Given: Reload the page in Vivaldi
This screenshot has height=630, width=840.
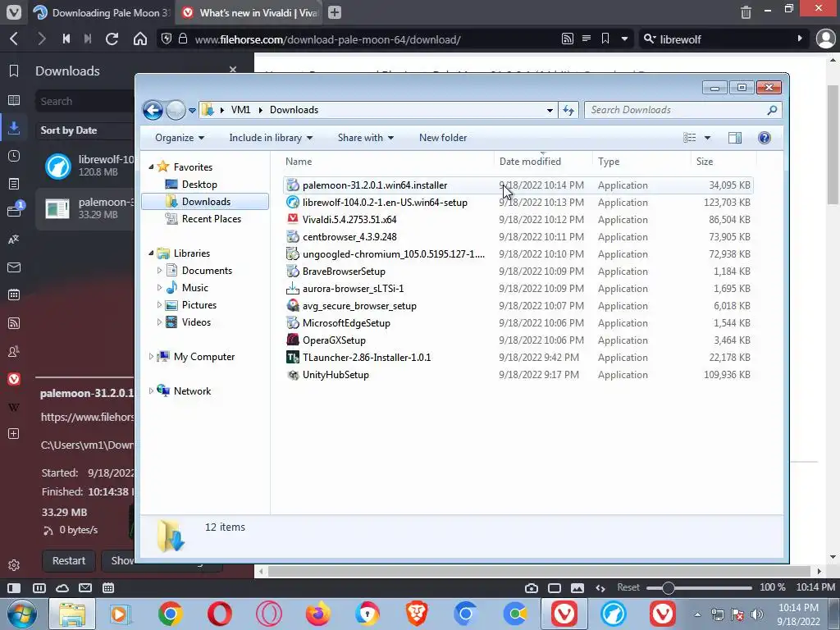Looking at the screenshot, I should click(x=112, y=39).
